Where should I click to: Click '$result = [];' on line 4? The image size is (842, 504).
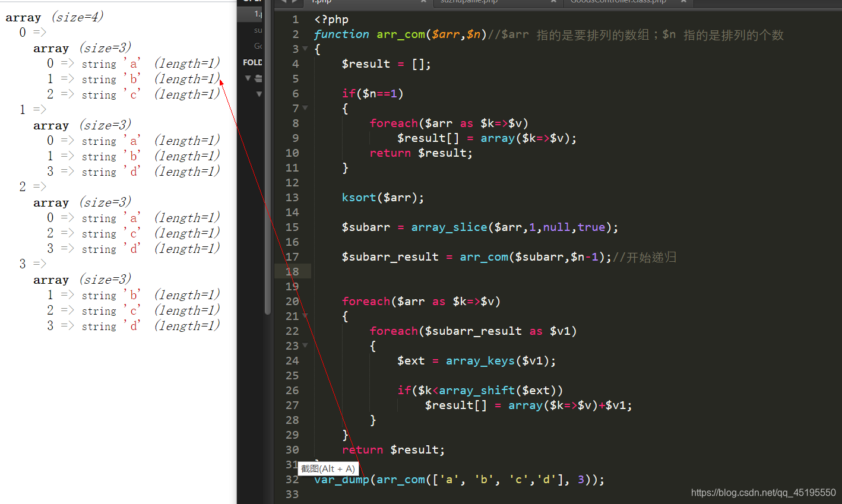[386, 64]
